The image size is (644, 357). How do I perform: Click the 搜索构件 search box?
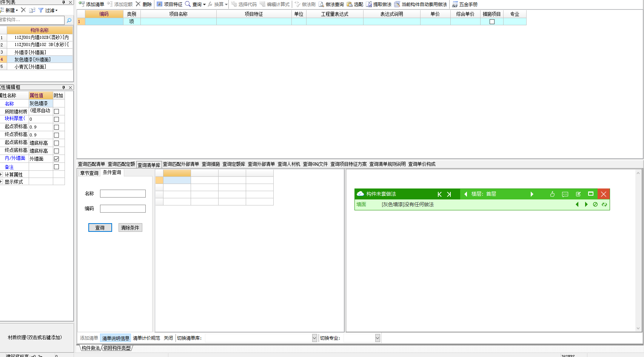(32, 20)
